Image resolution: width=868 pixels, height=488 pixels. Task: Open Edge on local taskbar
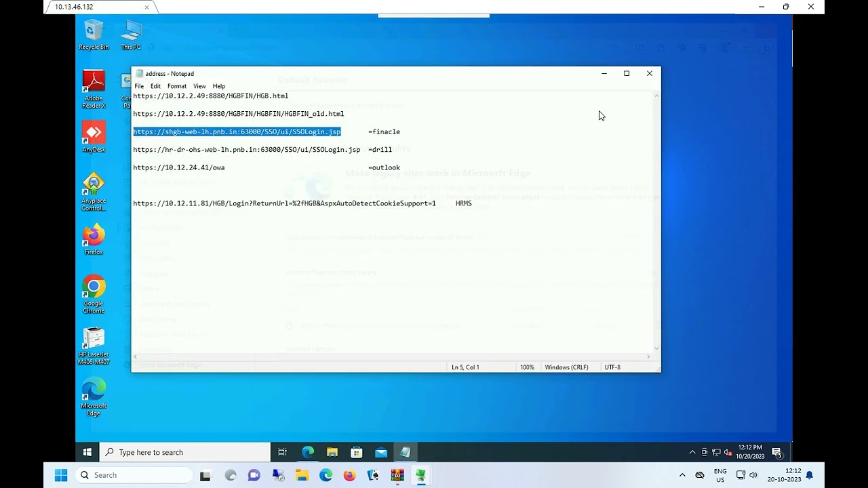tap(325, 475)
